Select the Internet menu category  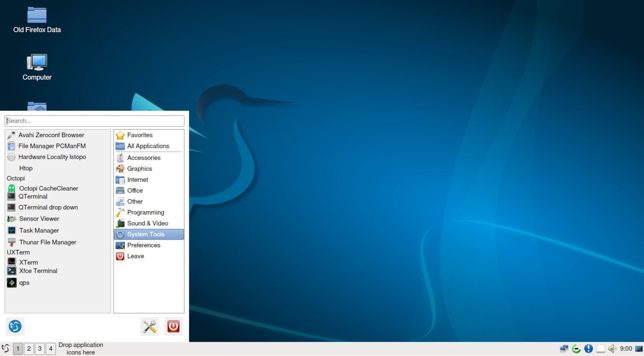(138, 180)
